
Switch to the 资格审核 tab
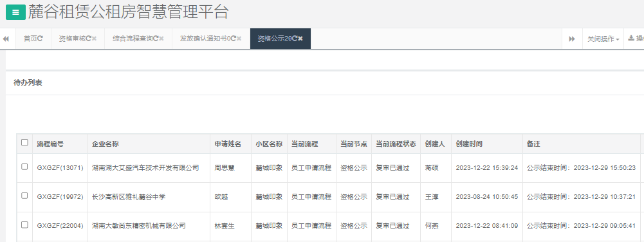78,39
